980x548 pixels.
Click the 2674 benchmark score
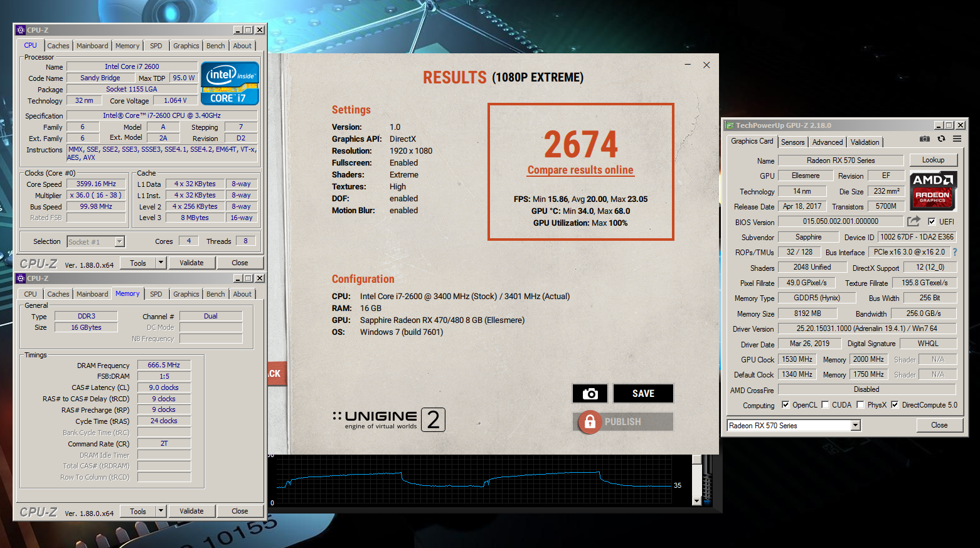tap(580, 145)
